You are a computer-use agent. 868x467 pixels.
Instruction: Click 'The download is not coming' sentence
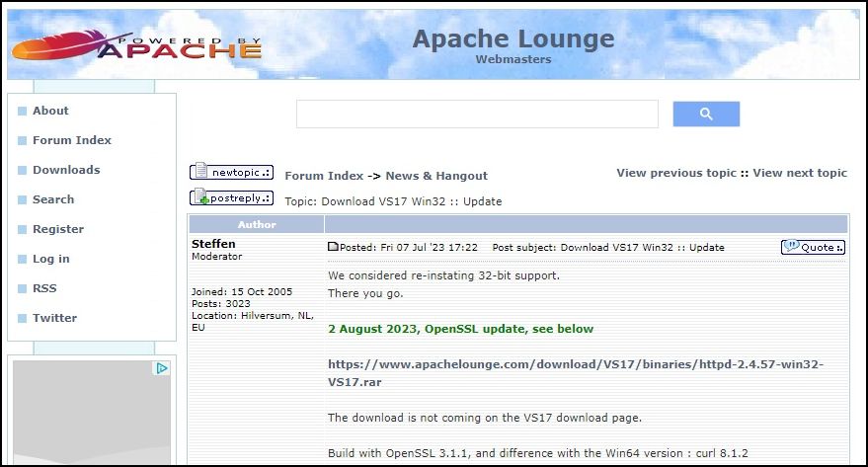485,418
